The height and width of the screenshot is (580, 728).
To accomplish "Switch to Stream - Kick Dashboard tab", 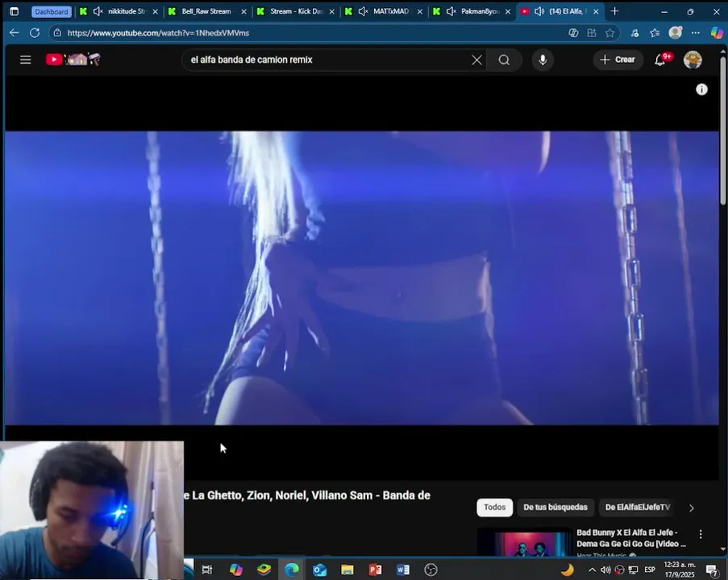I will pyautogui.click(x=296, y=11).
